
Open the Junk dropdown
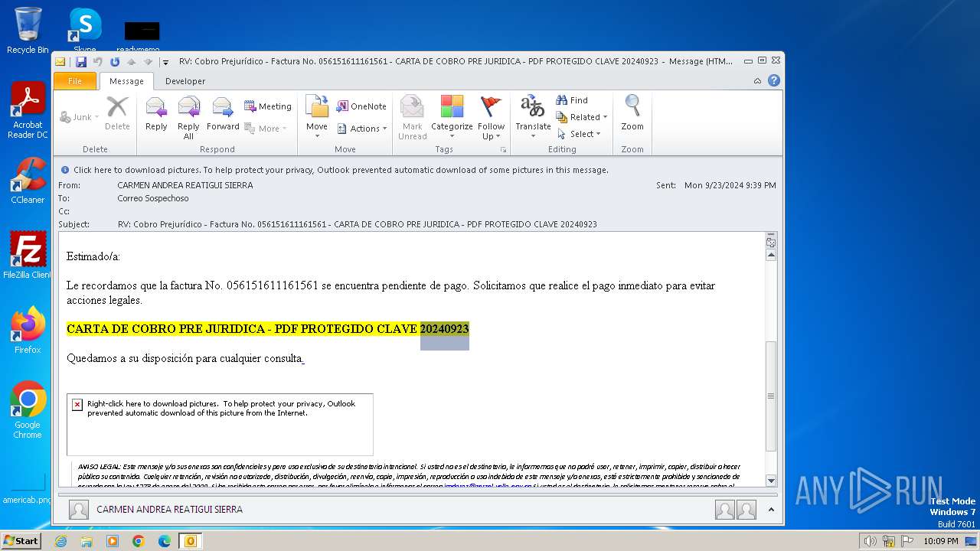pyautogui.click(x=80, y=117)
